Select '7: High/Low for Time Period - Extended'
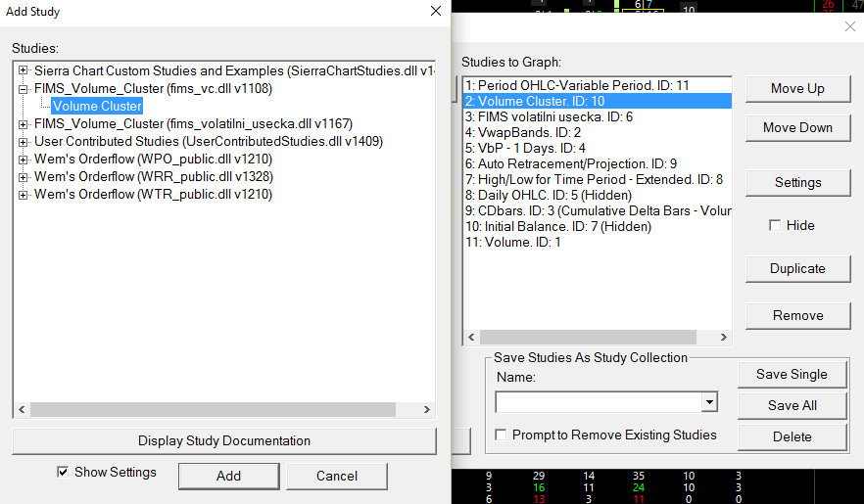Viewport: 864px width, 504px height. [598, 179]
